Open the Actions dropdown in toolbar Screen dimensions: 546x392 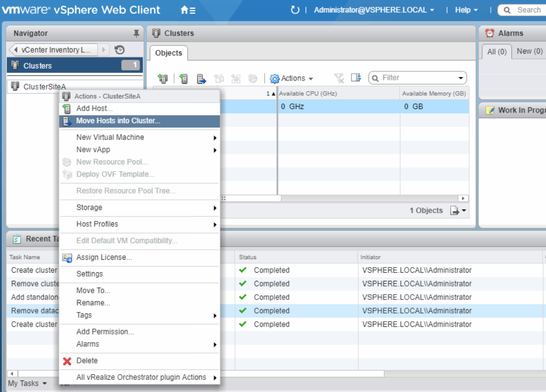click(x=292, y=79)
